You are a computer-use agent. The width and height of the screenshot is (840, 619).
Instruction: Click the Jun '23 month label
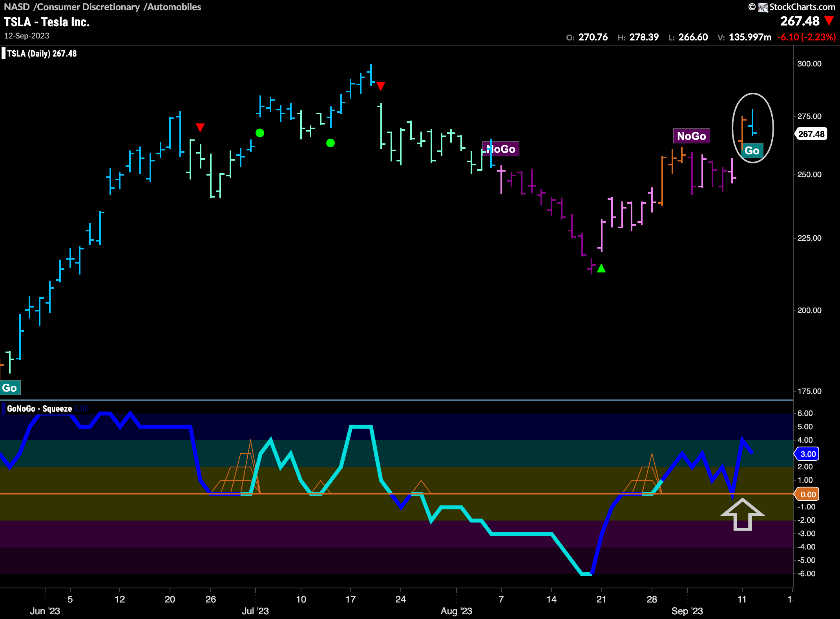45,611
